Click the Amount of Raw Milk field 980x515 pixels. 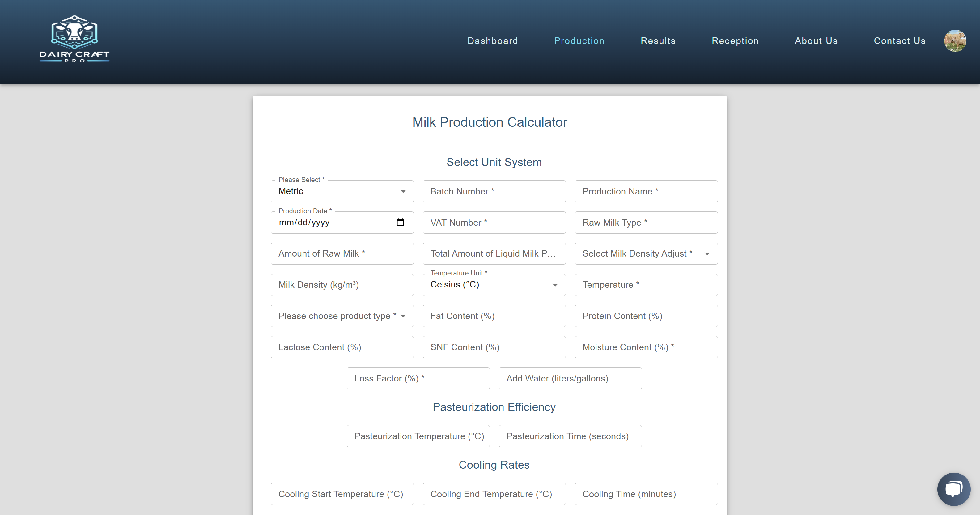[x=342, y=253]
